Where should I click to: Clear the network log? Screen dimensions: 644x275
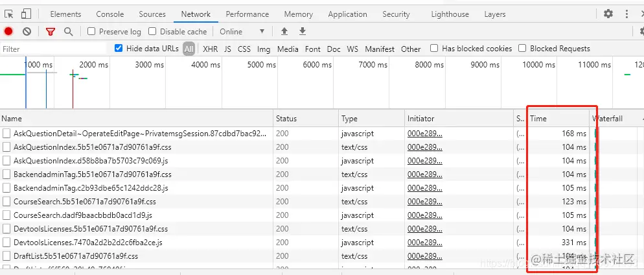pos(27,31)
